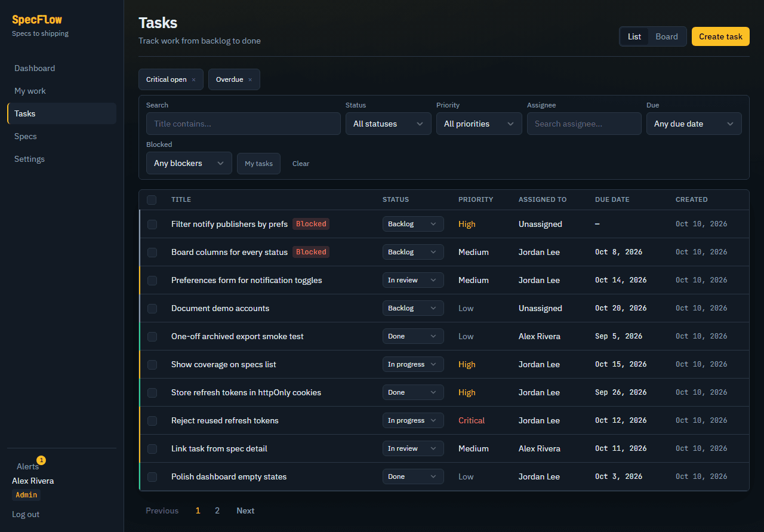Tick the Polish dashboard empty states checkbox
This screenshot has height=532, width=764.
[152, 477]
